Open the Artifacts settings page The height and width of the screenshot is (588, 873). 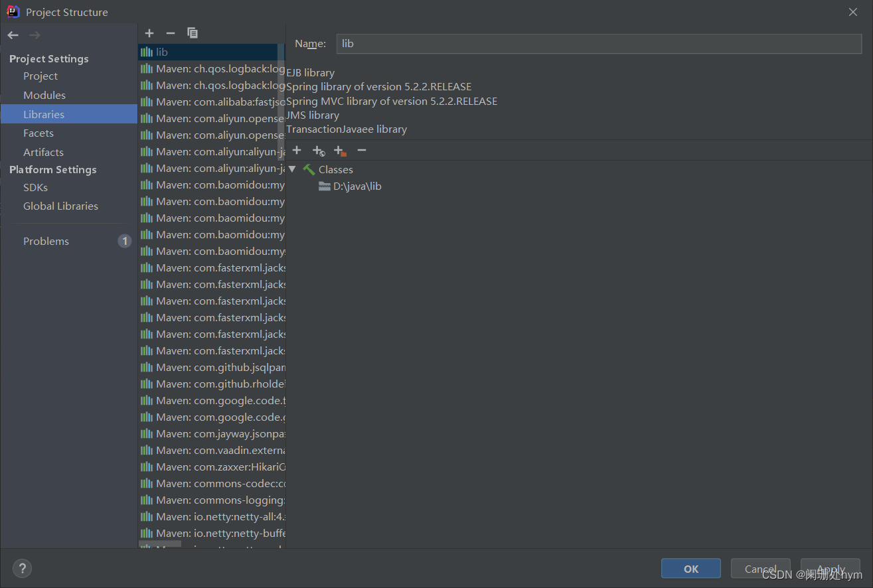pyautogui.click(x=43, y=153)
